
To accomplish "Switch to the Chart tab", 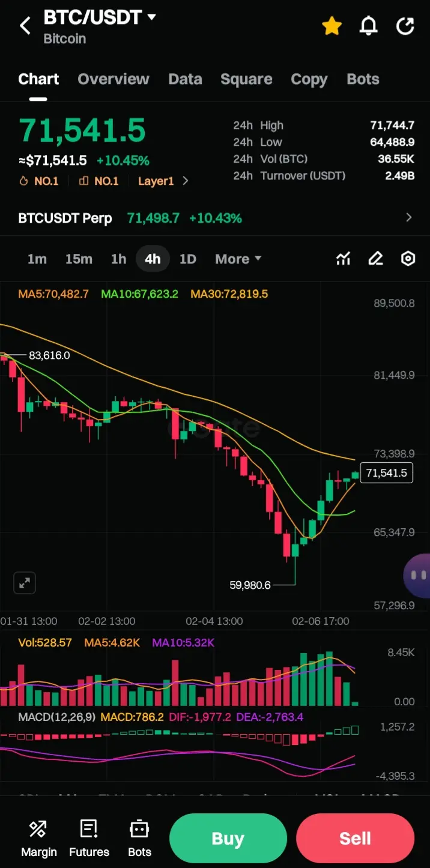I will pyautogui.click(x=38, y=79).
